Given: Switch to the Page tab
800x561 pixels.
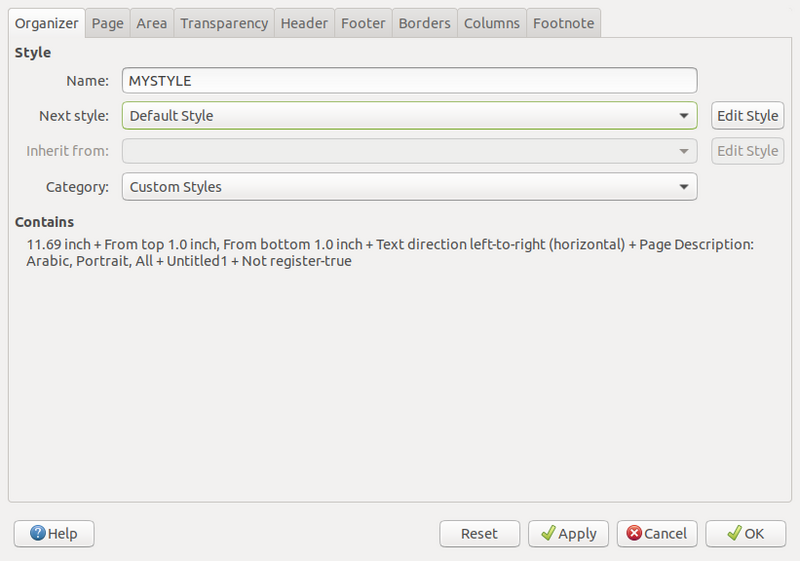Looking at the screenshot, I should point(107,23).
